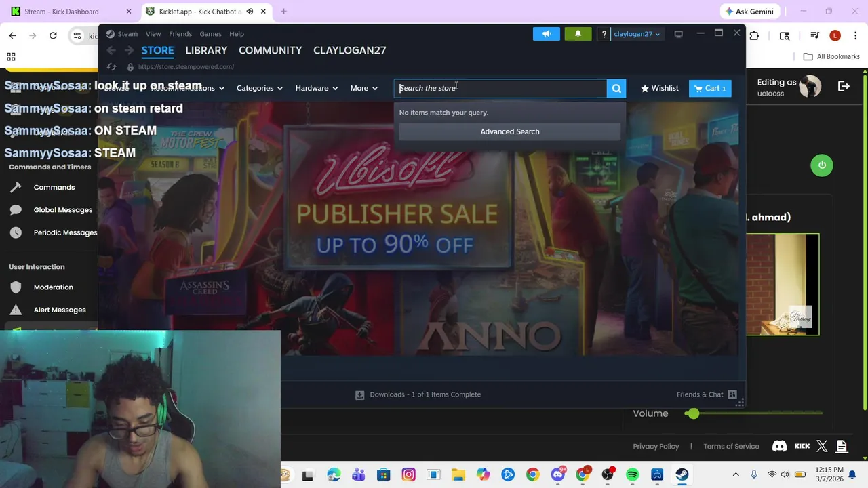
Task: Open the CLAYLOGAN27 profile tab in Steam
Action: coord(350,50)
